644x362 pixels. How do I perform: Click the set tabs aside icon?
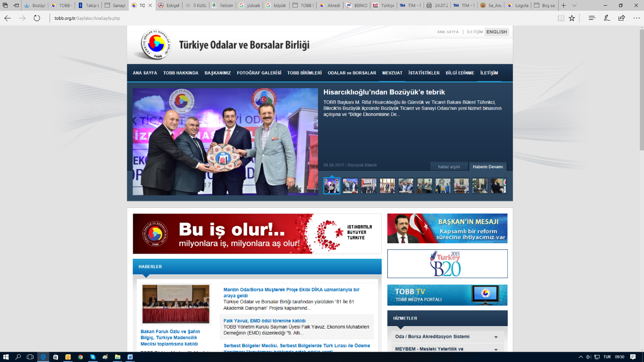[x=16, y=6]
